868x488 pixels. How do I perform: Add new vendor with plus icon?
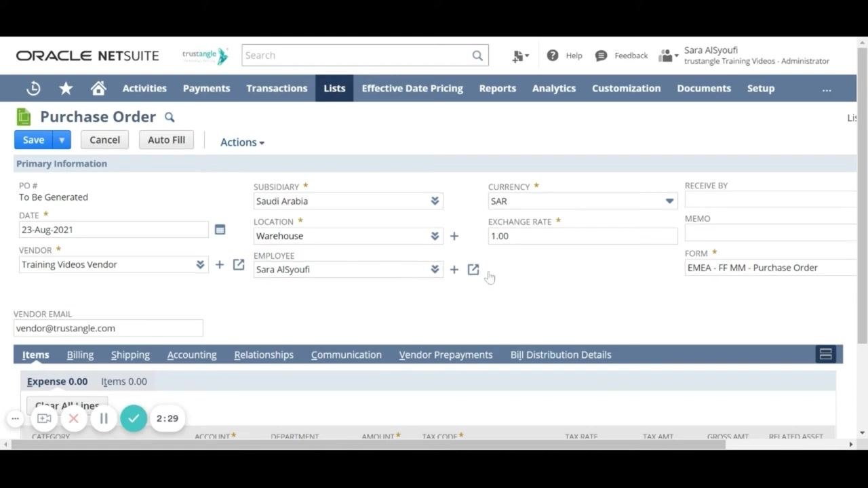click(x=220, y=265)
